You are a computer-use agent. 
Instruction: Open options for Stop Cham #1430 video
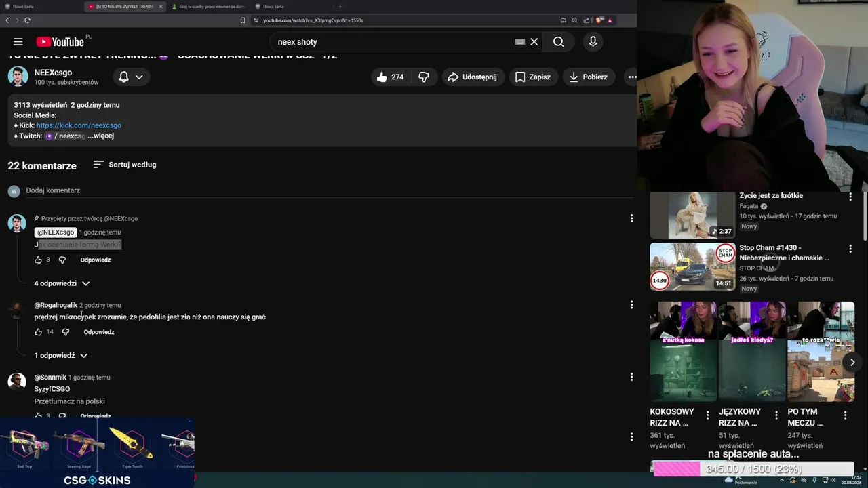(x=850, y=249)
